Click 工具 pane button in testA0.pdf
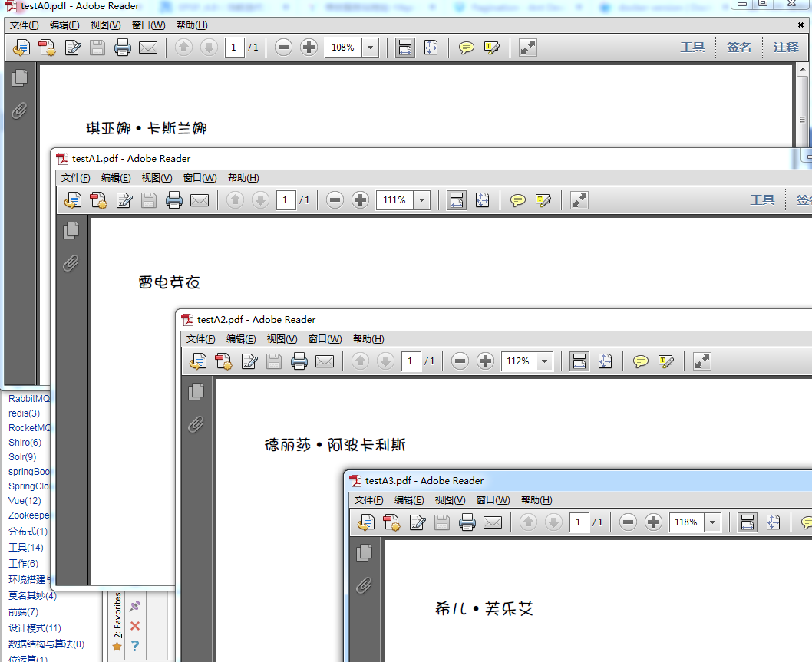812x662 pixels. (692, 47)
